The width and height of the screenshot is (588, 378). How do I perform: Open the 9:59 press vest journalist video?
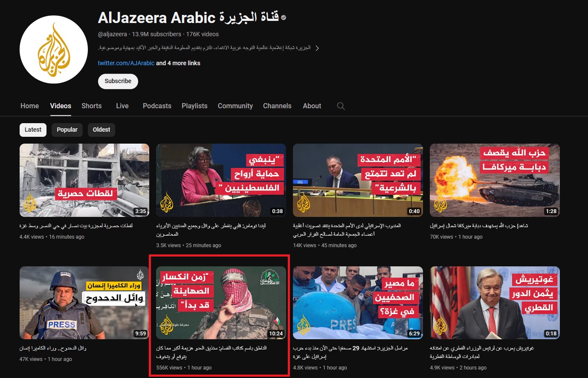tap(84, 303)
